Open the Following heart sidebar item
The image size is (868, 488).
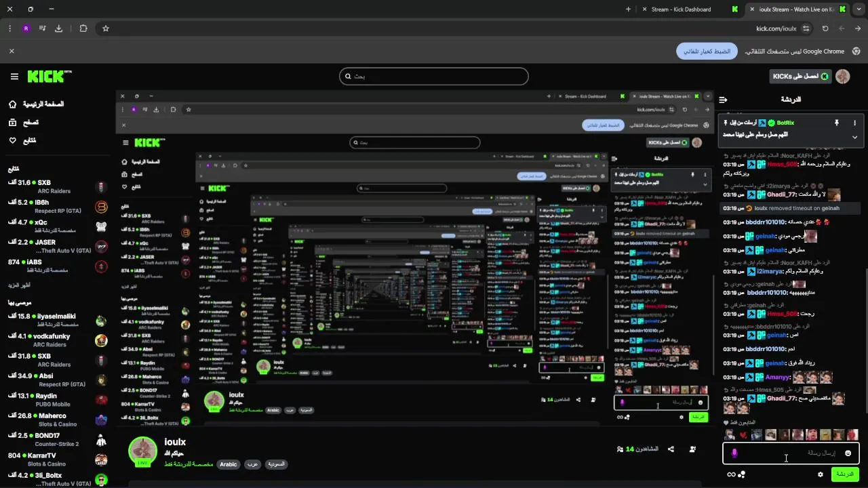tap(22, 140)
